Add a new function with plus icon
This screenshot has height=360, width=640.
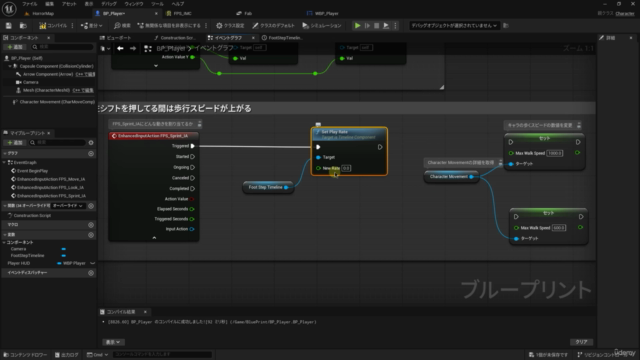tap(91, 206)
